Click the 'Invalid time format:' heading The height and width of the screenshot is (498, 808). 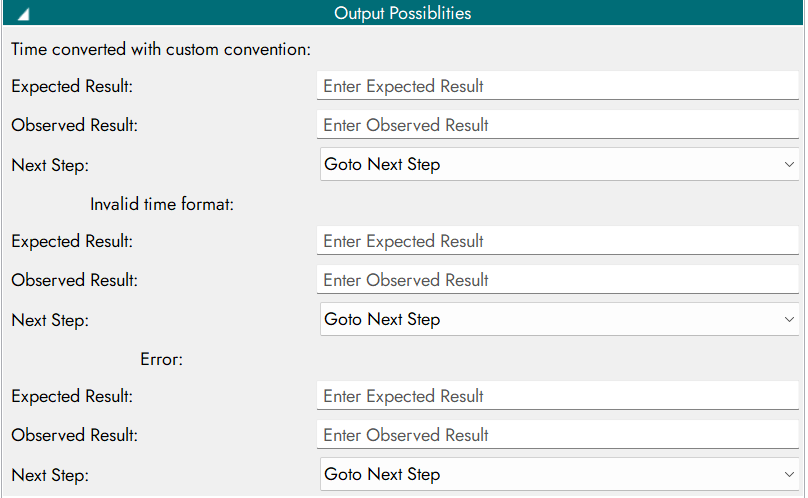(161, 204)
